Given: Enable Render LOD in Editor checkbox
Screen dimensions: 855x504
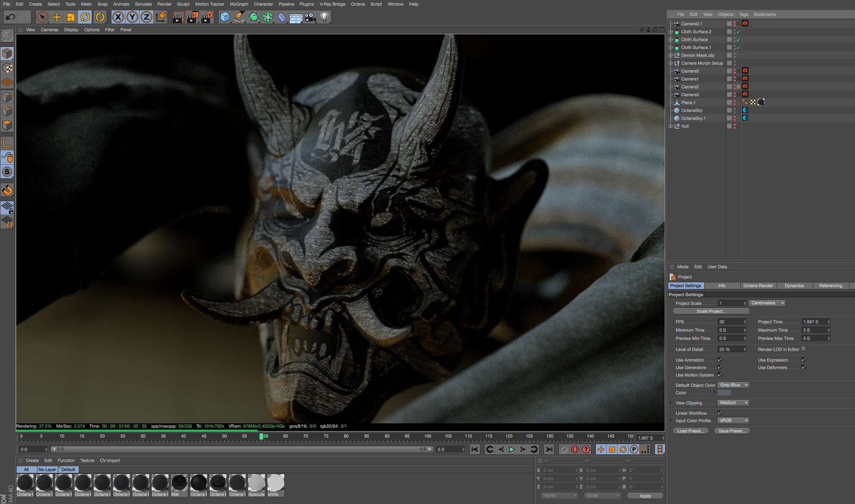Looking at the screenshot, I should (x=804, y=349).
